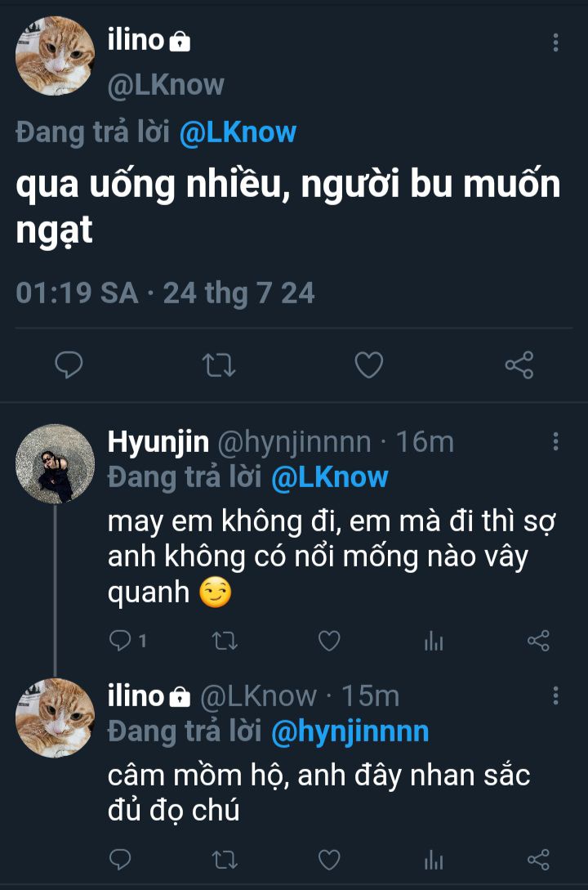
Task: Like the main tweet about drinking
Action: 368,364
